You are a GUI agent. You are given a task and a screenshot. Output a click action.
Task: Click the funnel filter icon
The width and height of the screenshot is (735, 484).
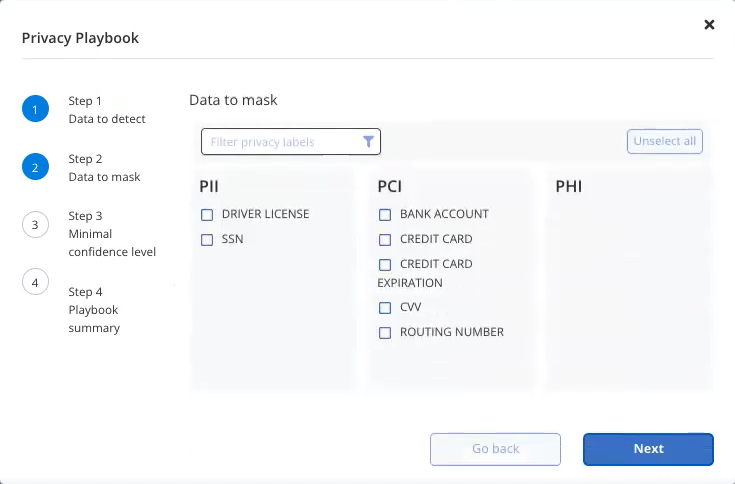(x=368, y=141)
